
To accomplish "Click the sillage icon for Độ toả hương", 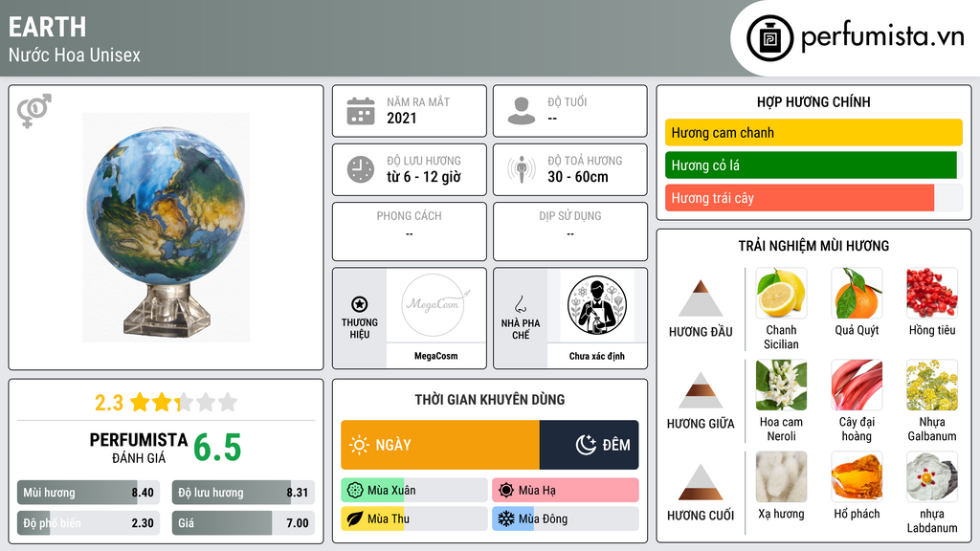I will (522, 169).
